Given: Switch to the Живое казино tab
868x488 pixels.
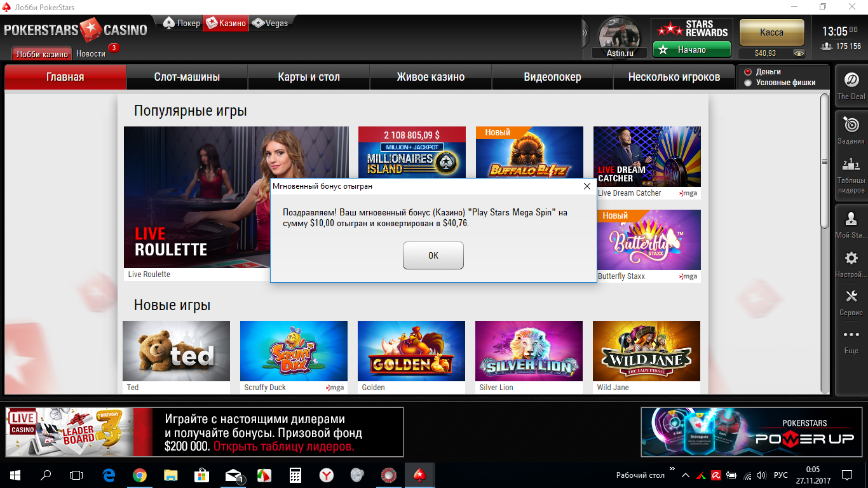Looking at the screenshot, I should 430,77.
